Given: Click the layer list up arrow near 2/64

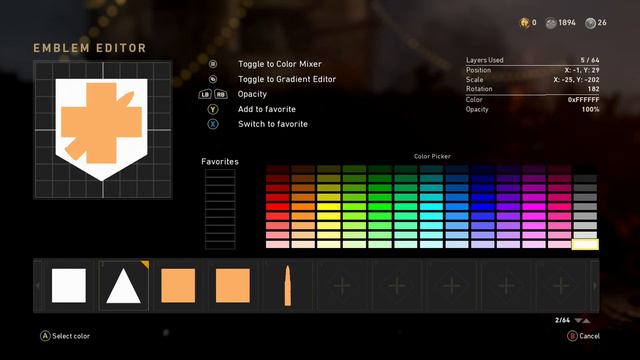Looking at the screenshot, I should 587,321.
